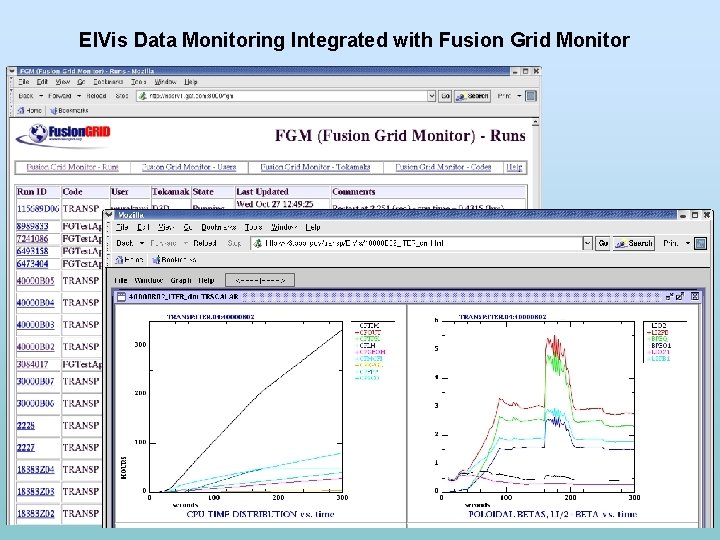Viewport: 720px width, 540px height.
Task: Click Reload in the FGM window
Action: point(96,96)
